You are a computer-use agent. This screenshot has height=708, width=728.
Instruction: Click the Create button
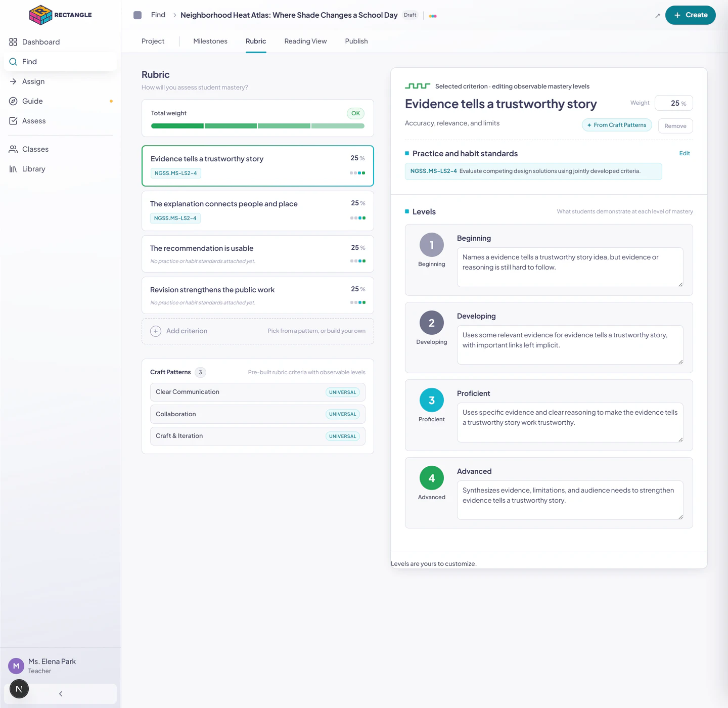pyautogui.click(x=690, y=15)
